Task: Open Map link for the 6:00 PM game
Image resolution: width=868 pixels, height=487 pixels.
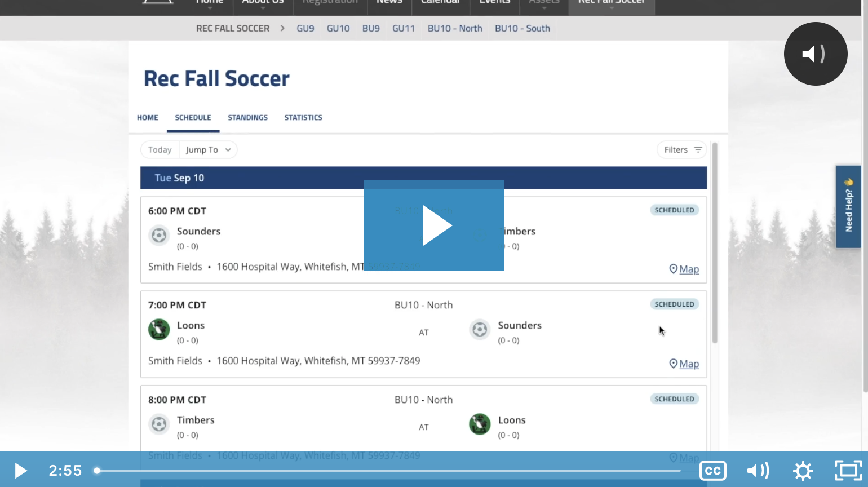Action: [684, 269]
